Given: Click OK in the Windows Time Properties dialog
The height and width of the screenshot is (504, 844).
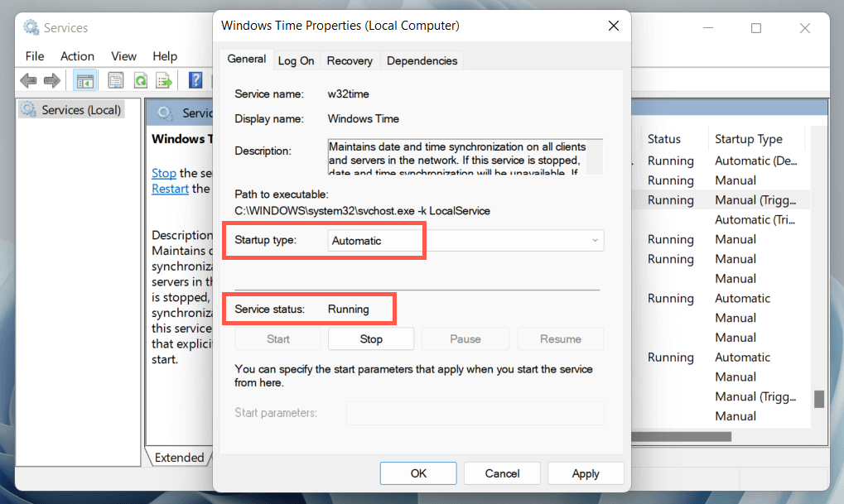Looking at the screenshot, I should coord(418,473).
